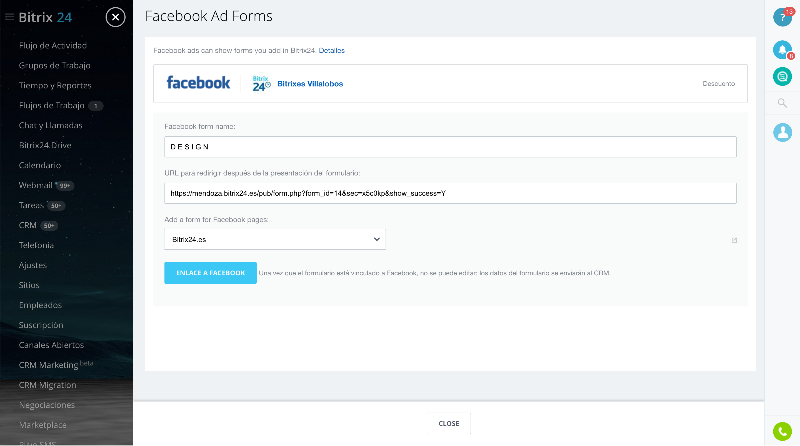800x446 pixels.
Task: Open the notifications bell icon
Action: (782, 49)
